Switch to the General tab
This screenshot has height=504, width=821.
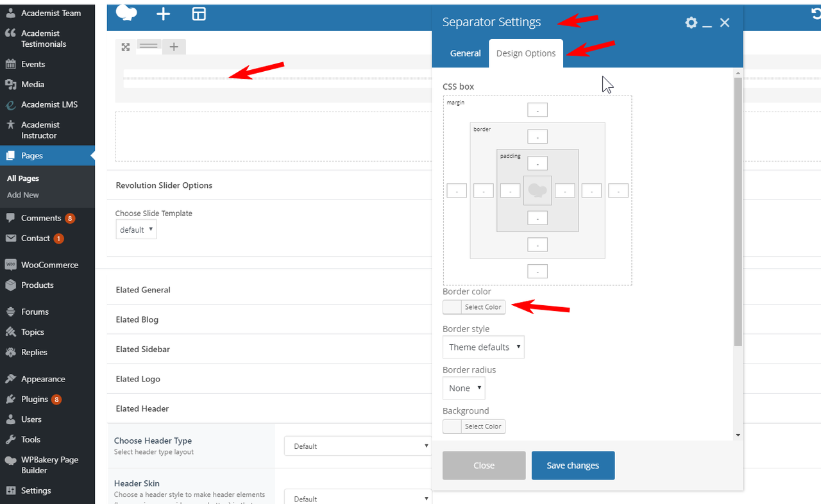465,53
